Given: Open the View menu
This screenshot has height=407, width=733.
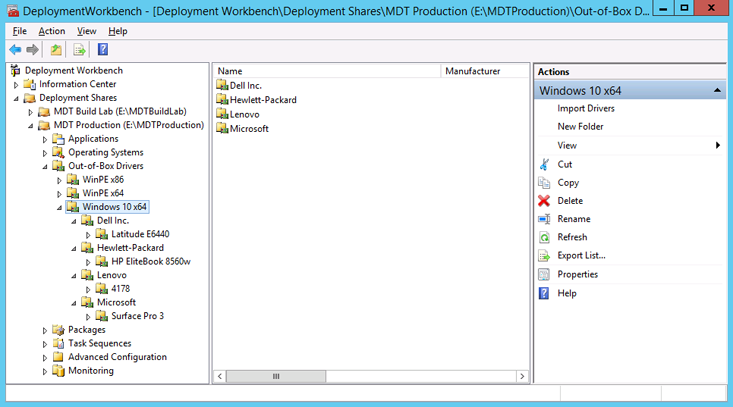Looking at the screenshot, I should (87, 31).
